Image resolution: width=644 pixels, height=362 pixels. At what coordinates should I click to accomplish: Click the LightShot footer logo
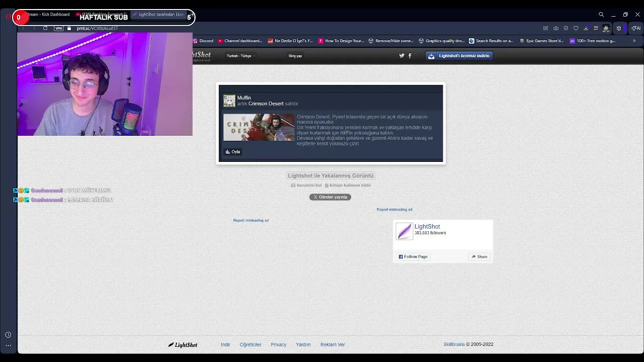click(x=183, y=345)
